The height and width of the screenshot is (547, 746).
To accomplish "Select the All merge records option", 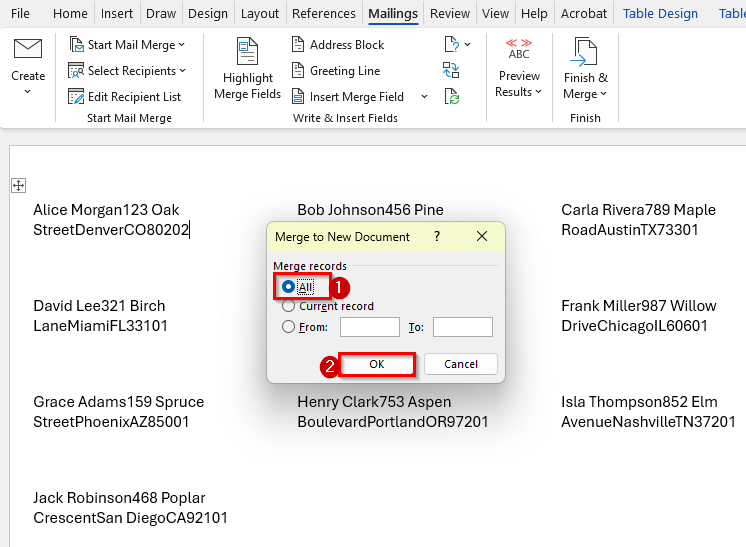I will [x=289, y=287].
